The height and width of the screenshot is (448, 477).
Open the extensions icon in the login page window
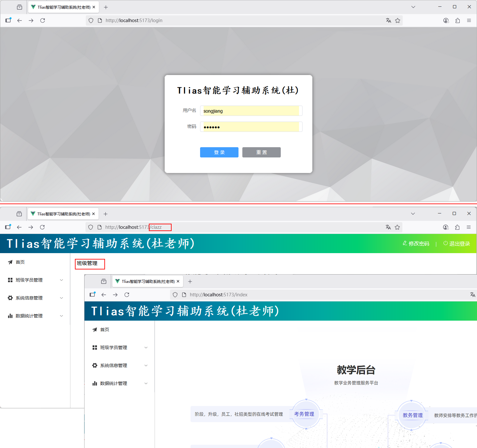[457, 20]
